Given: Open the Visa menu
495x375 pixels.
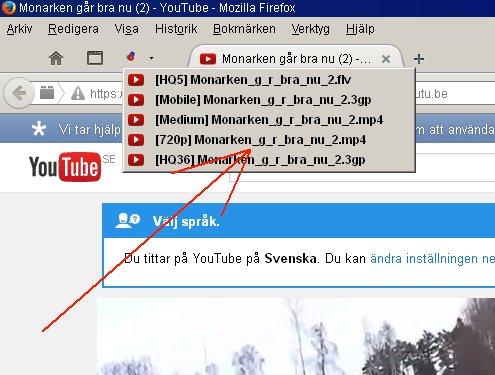Looking at the screenshot, I should [x=126, y=29].
